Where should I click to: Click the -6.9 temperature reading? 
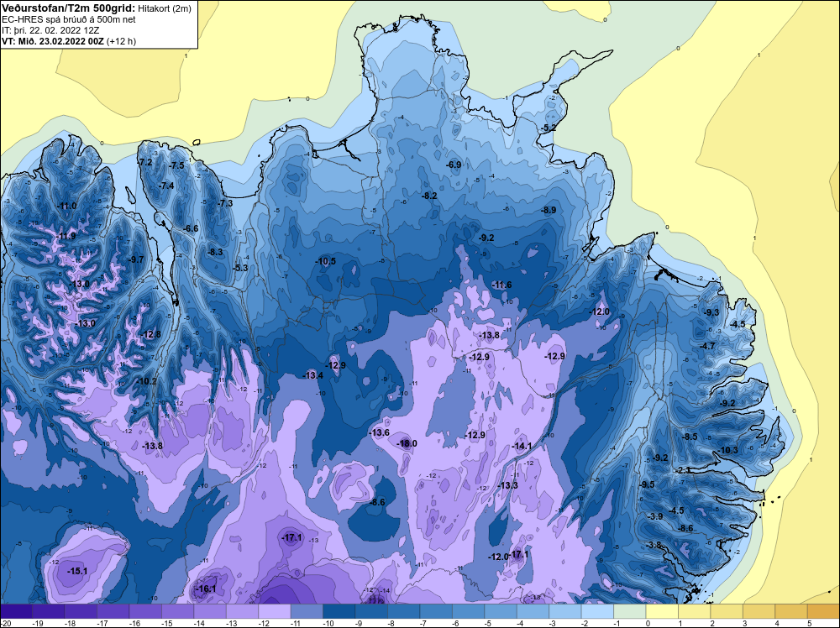(454, 165)
